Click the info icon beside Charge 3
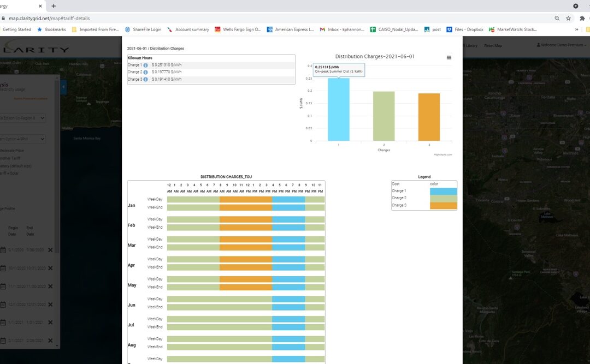Screen dimensions: 590x364 tap(146, 79)
